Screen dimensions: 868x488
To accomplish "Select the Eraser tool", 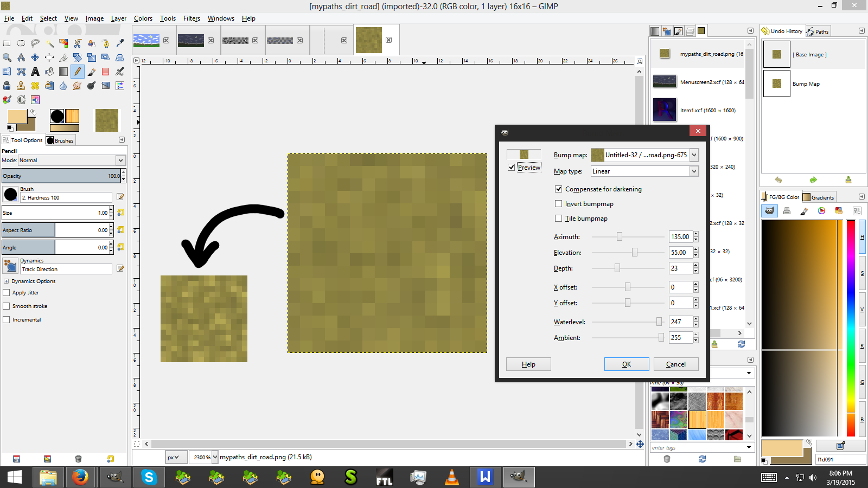I will tap(106, 72).
